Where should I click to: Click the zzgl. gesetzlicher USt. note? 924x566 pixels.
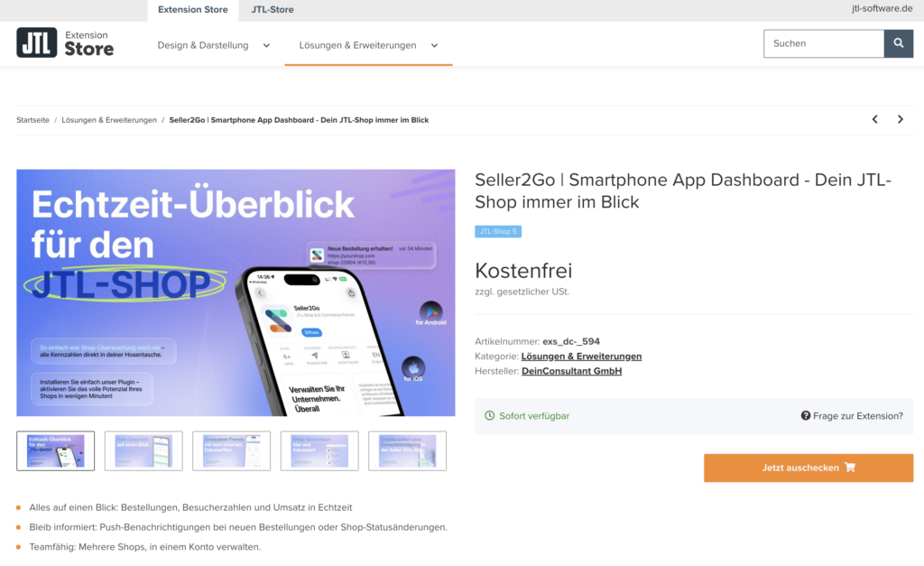522,292
